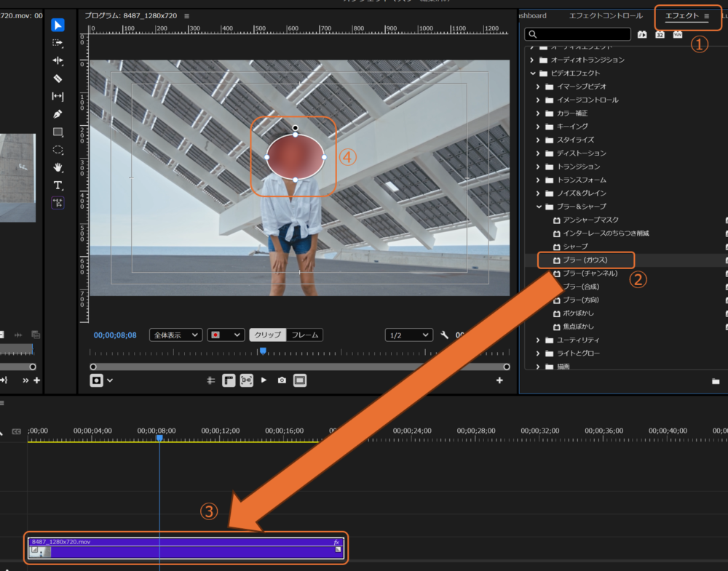Click the Accelerated Effects filter icon
The image size is (728, 571).
[642, 34]
